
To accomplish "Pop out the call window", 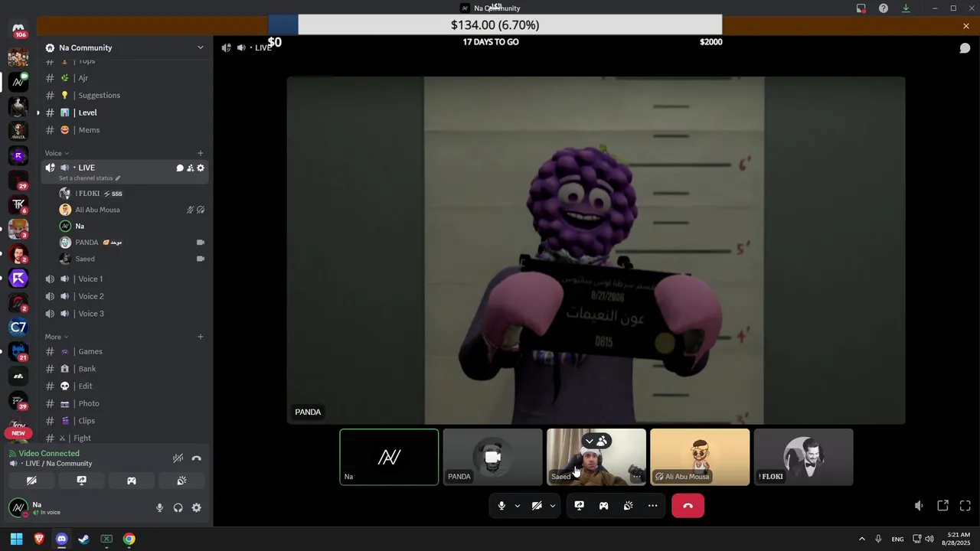I will pos(943,506).
